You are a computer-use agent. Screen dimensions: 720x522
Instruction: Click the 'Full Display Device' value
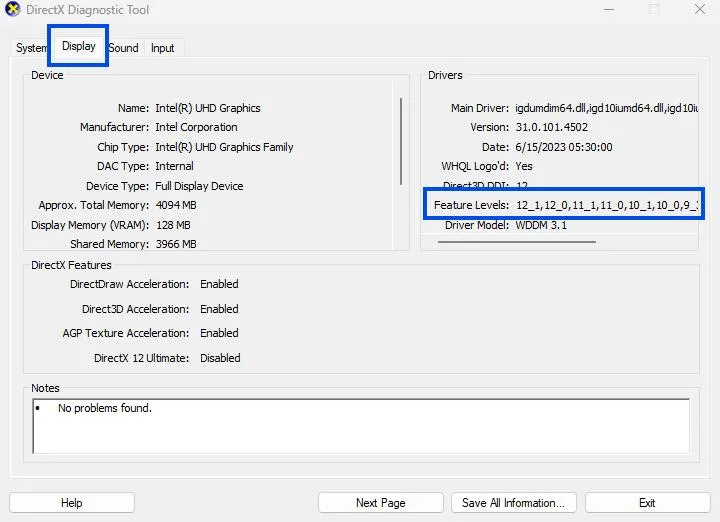click(199, 186)
